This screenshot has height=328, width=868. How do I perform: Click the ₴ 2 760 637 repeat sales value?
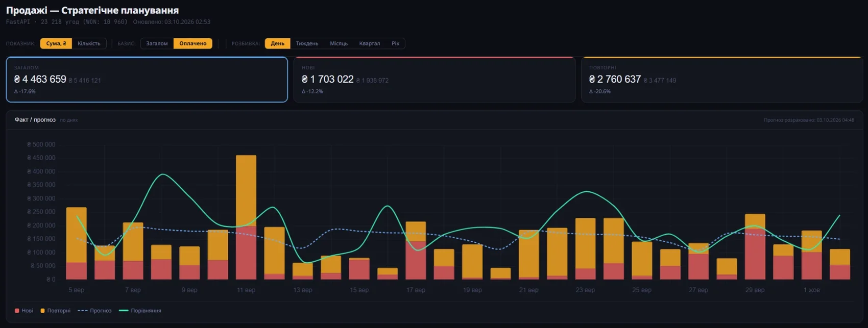tap(615, 80)
